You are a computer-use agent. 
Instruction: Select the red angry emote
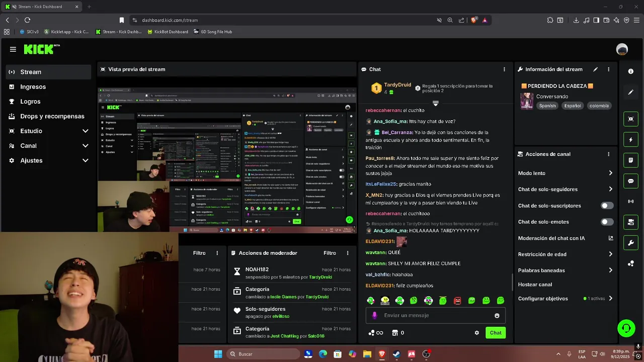tap(457, 301)
